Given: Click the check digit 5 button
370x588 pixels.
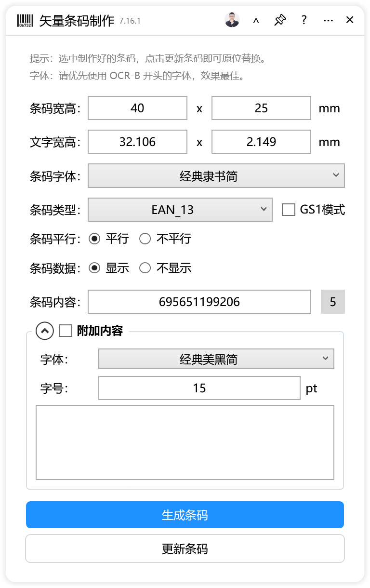Looking at the screenshot, I should pos(333,302).
